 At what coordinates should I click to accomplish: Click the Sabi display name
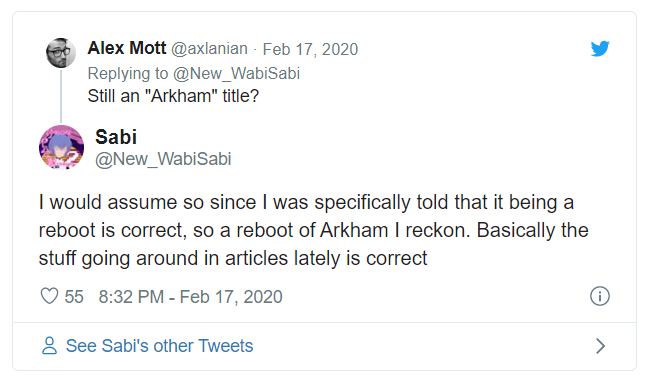(116, 137)
